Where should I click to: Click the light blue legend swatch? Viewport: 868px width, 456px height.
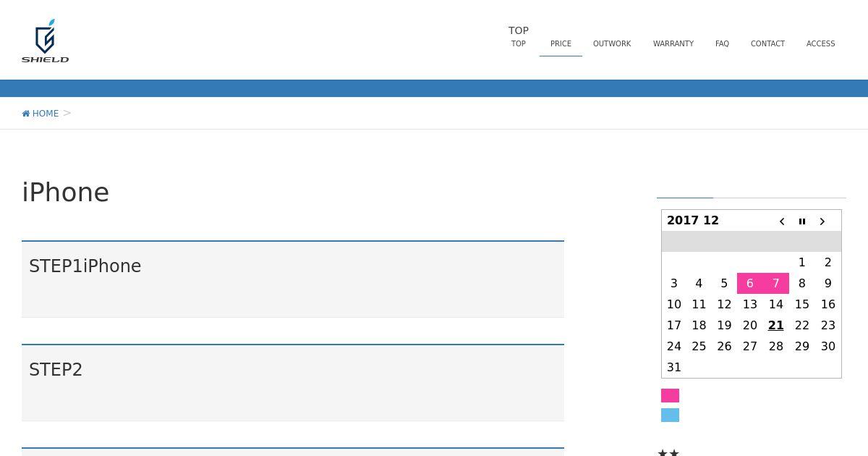670,415
